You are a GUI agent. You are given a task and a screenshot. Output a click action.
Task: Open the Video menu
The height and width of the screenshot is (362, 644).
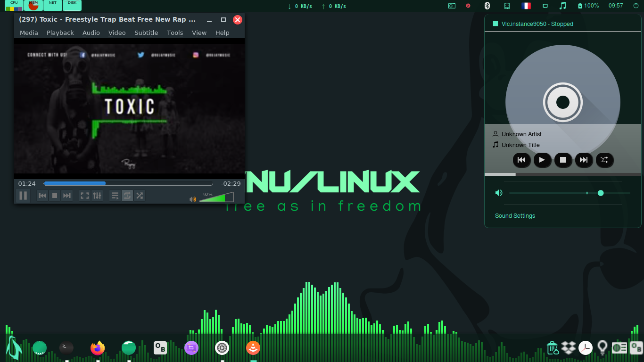[117, 33]
